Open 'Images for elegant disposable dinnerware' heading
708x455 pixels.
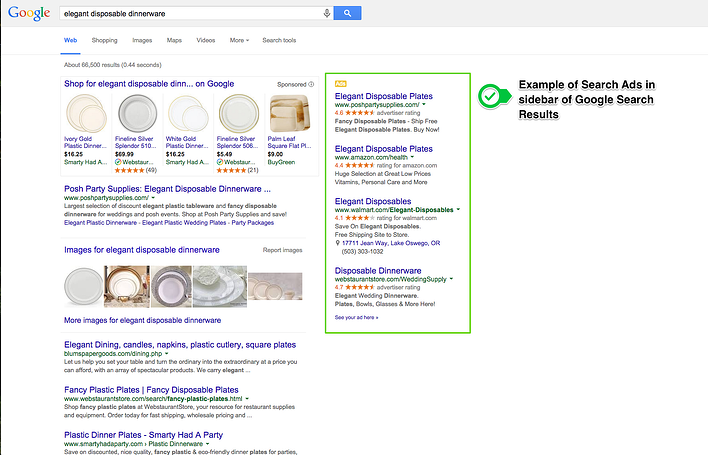point(142,250)
